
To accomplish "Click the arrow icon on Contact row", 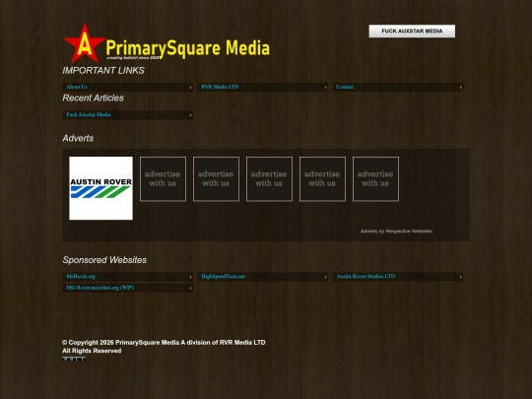I will point(460,88).
